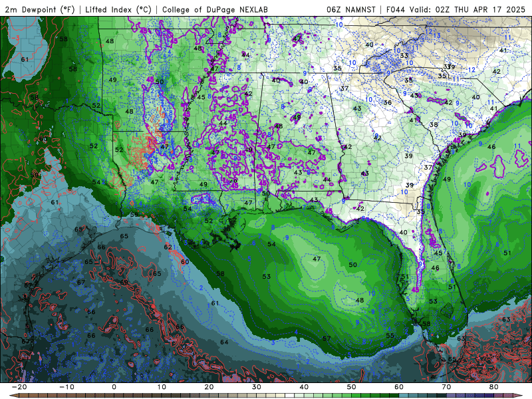Click the '80' label under the color scale

click(494, 387)
